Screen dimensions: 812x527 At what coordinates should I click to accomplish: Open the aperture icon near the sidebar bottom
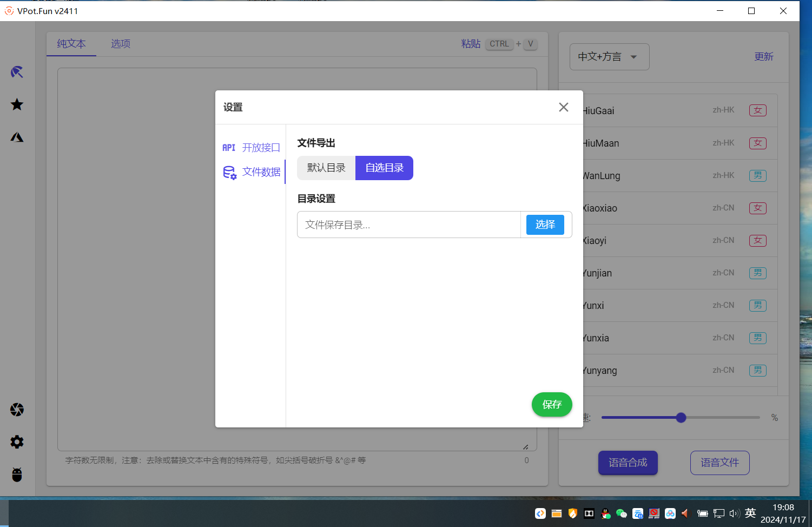[16, 410]
